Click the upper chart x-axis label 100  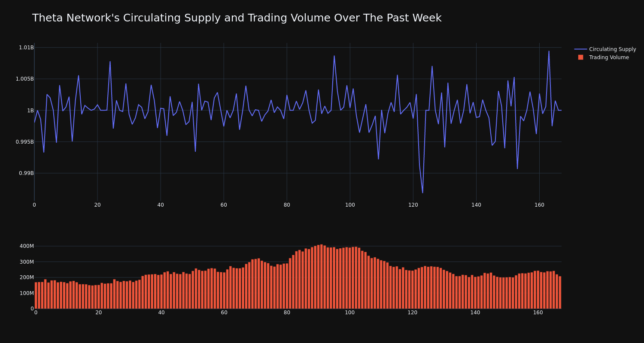pos(350,205)
